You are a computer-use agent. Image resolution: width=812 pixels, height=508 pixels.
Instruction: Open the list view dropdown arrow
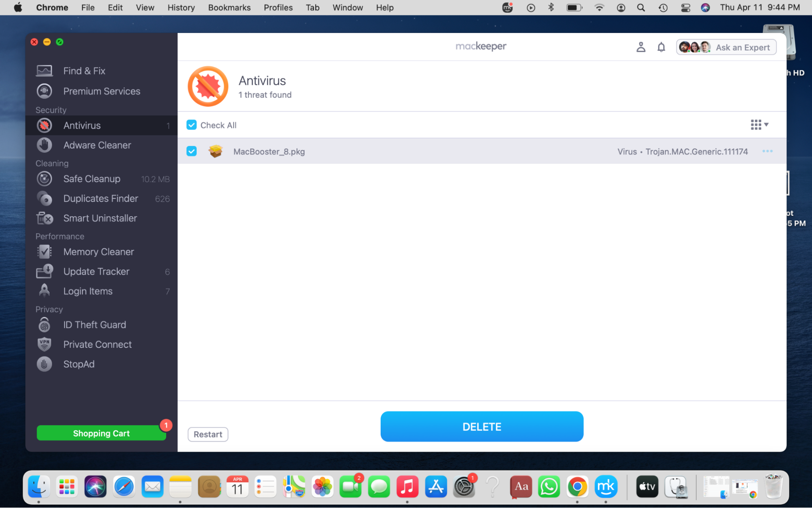pos(766,125)
